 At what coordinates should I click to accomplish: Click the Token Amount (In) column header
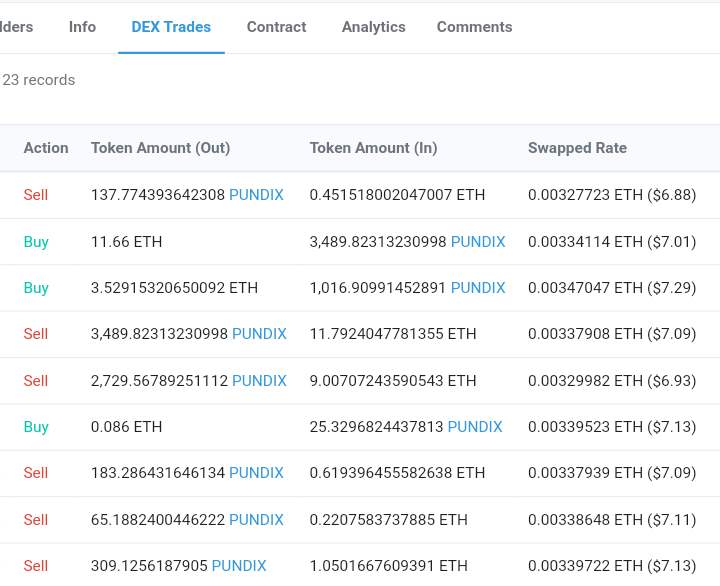tap(373, 148)
